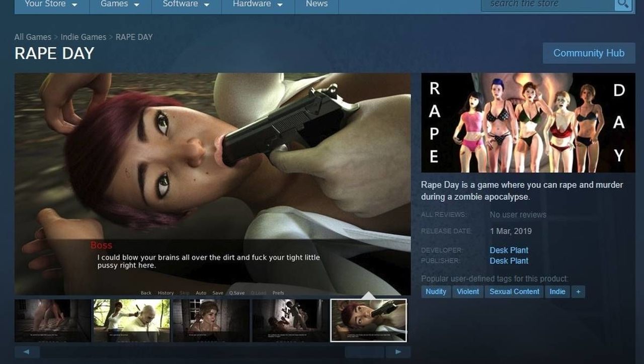The image size is (644, 364).
Task: Open the Your Store dropdown menu
Action: [x=51, y=4]
